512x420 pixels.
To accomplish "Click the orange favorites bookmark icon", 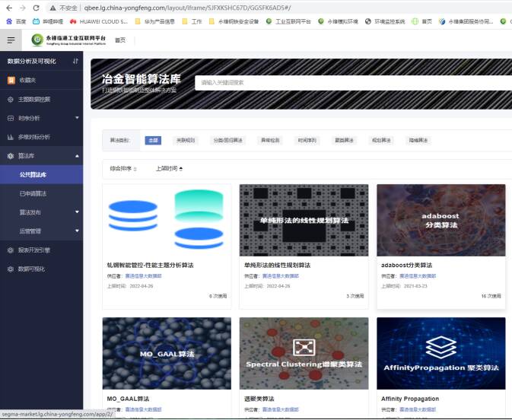I will click(11, 80).
